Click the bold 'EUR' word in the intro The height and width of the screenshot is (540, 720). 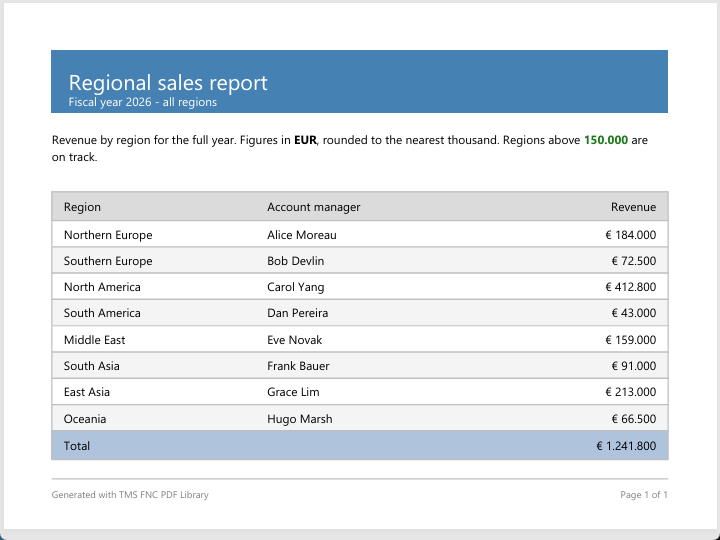click(x=305, y=140)
